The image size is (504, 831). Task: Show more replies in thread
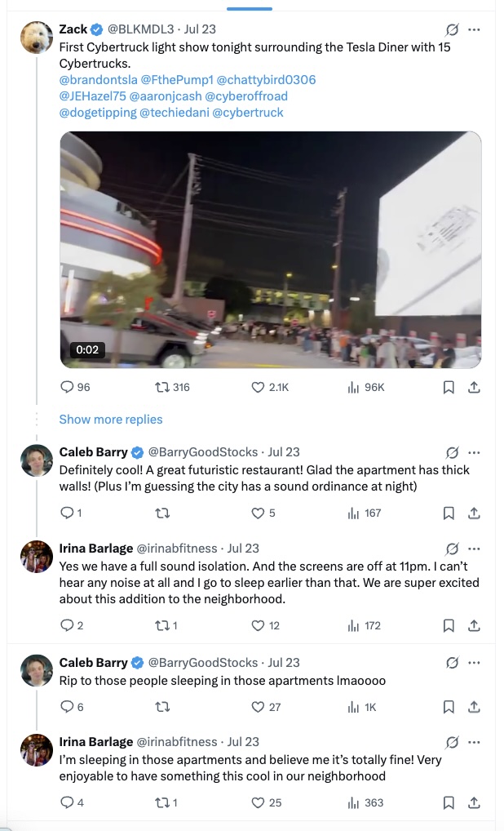coord(111,420)
